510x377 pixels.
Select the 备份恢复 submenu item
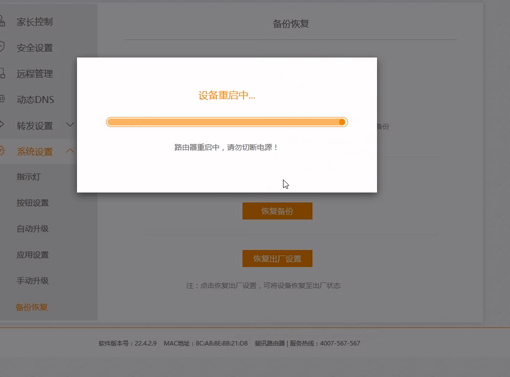pos(32,307)
